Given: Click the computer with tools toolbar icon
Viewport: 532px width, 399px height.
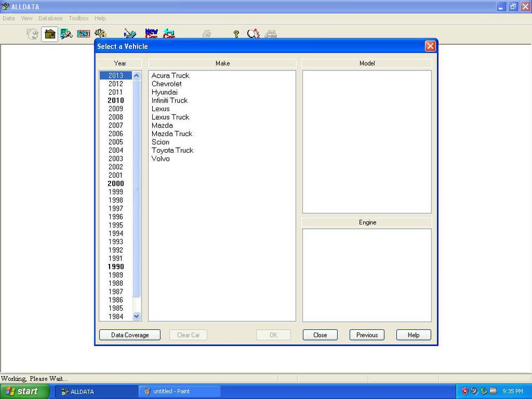Looking at the screenshot, I should [66, 34].
